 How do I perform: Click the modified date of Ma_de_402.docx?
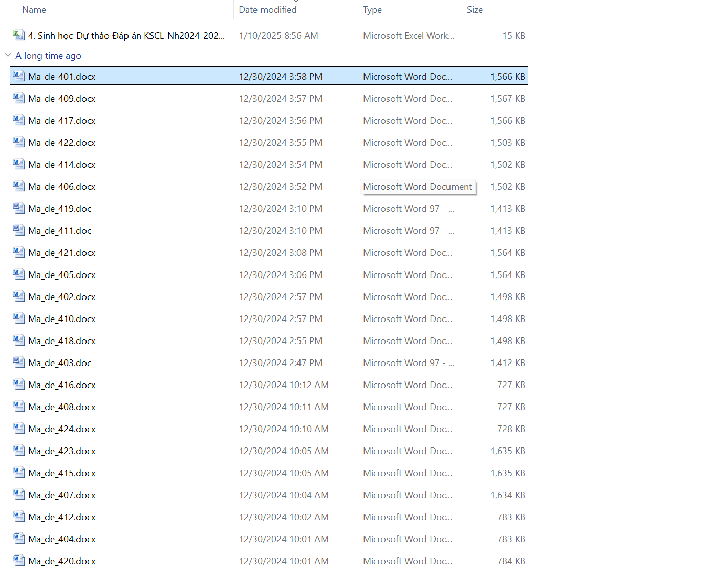(280, 297)
